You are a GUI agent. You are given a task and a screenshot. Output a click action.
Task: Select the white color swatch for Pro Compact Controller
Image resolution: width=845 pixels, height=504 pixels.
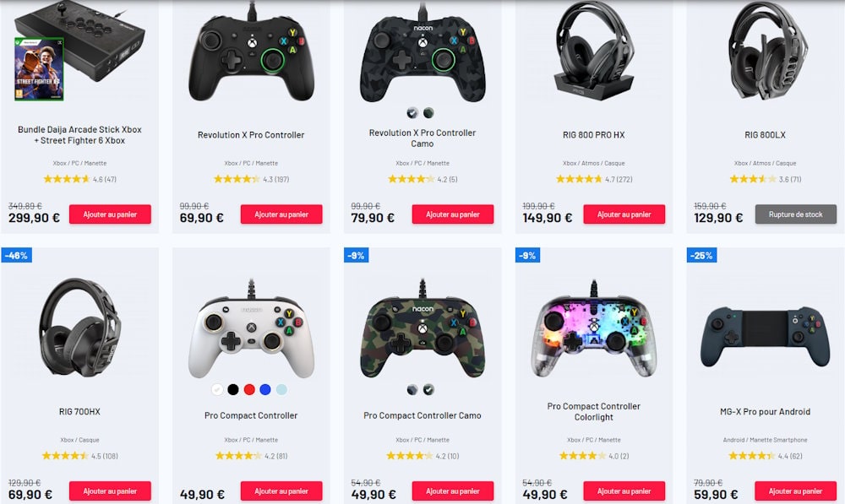pyautogui.click(x=217, y=389)
